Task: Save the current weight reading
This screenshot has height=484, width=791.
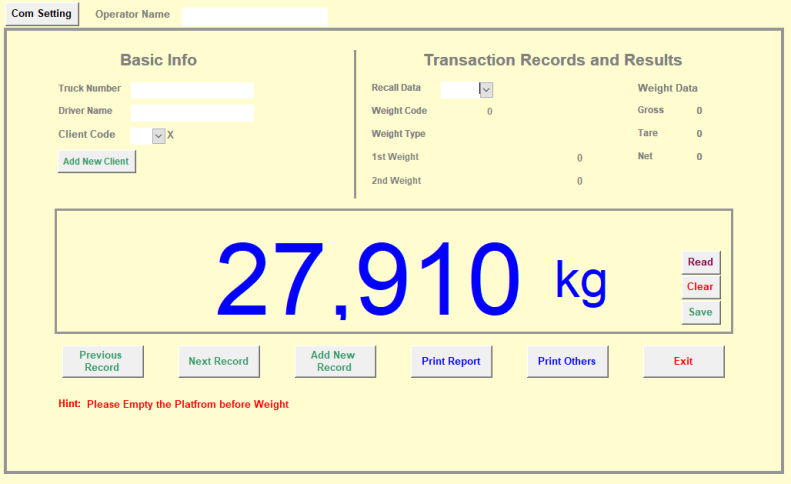Action: coord(700,312)
